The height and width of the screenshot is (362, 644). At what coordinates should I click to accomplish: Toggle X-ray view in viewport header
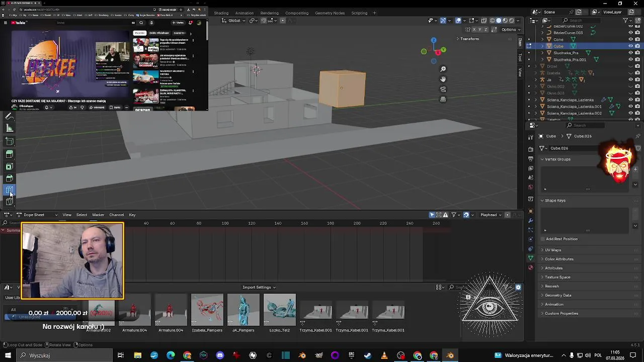coord(484,21)
